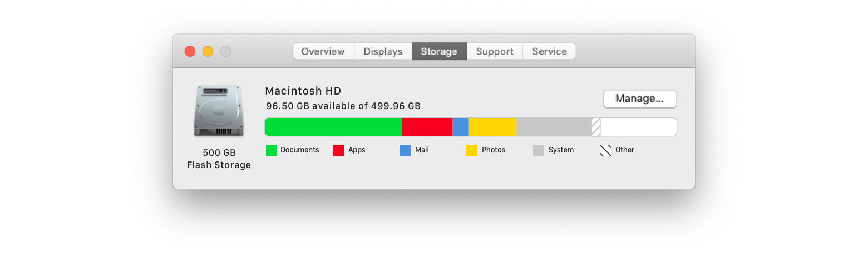Open the Support tab

495,51
